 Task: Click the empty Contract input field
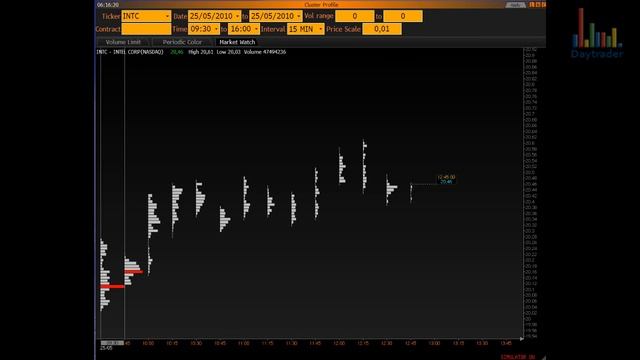pos(146,29)
